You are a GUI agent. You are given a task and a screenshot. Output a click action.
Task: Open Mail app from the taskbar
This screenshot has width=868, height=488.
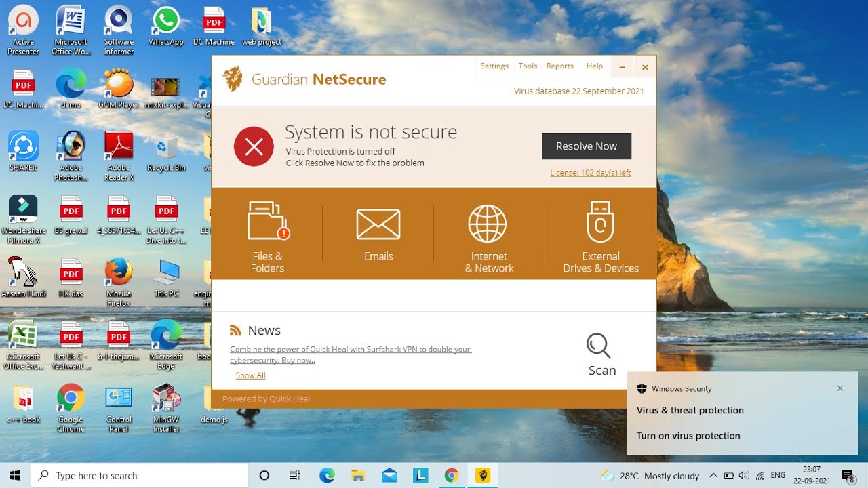(x=389, y=475)
